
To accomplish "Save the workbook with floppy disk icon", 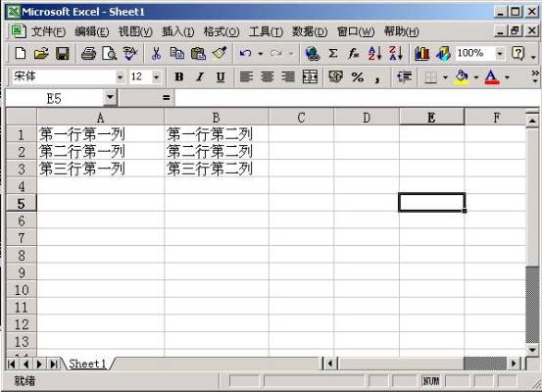I will tap(63, 54).
